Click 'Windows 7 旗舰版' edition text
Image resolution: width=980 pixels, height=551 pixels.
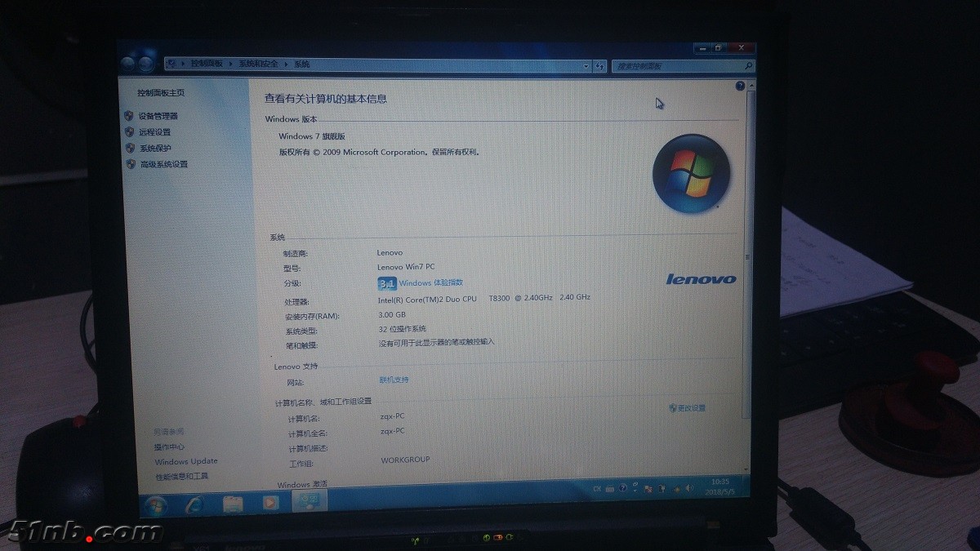312,136
